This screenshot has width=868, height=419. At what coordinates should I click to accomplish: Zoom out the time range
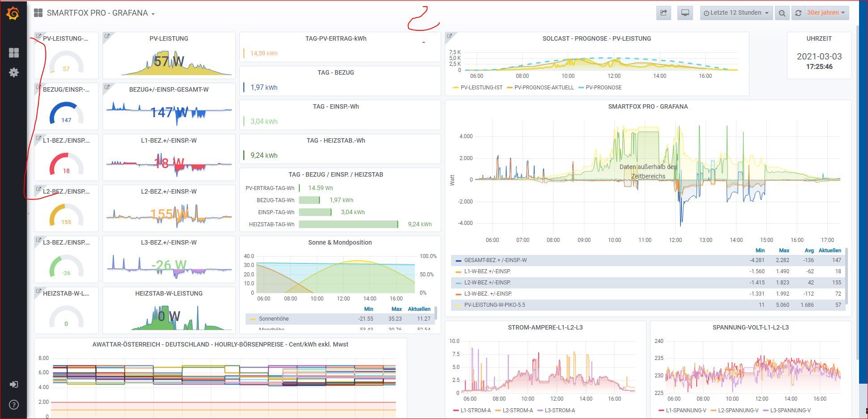pos(782,13)
